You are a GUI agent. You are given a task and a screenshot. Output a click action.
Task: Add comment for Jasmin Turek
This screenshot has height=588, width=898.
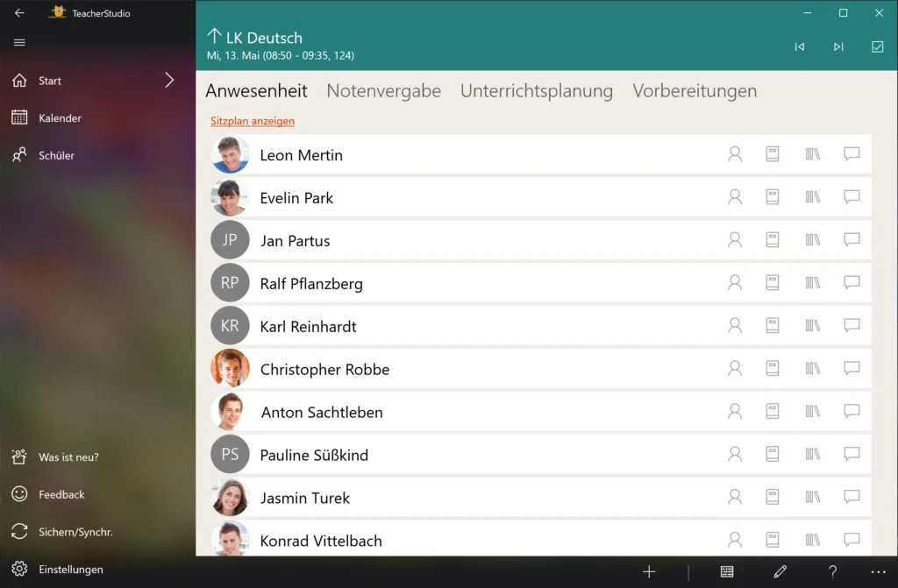(852, 496)
